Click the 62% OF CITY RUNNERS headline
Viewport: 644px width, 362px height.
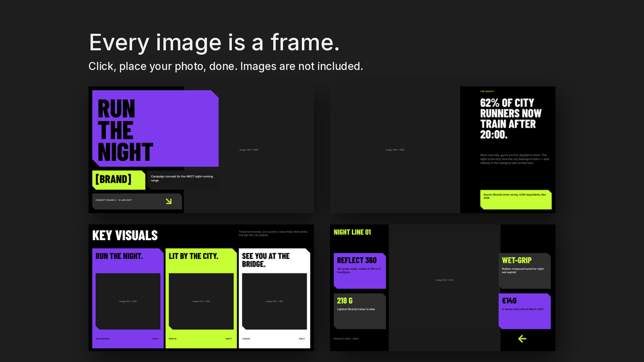pyautogui.click(x=511, y=119)
